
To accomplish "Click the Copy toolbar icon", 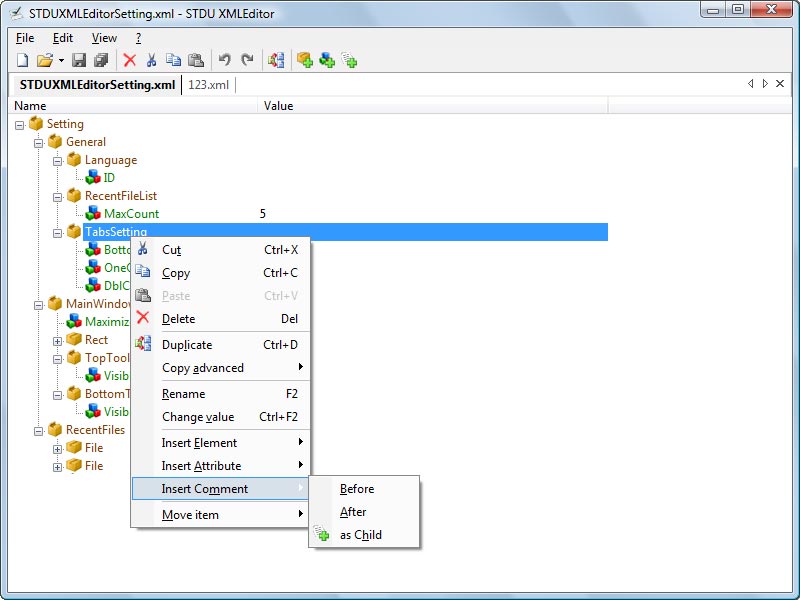I will [x=173, y=60].
